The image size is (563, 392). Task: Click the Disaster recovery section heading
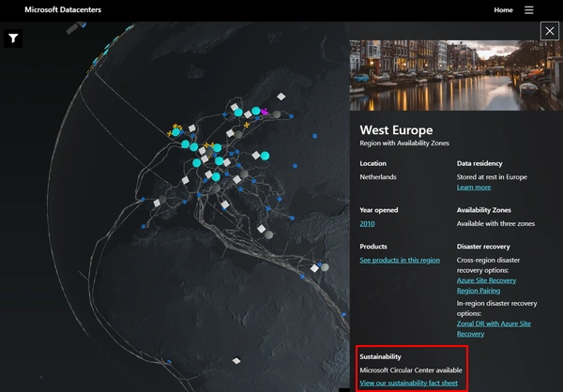(x=483, y=247)
